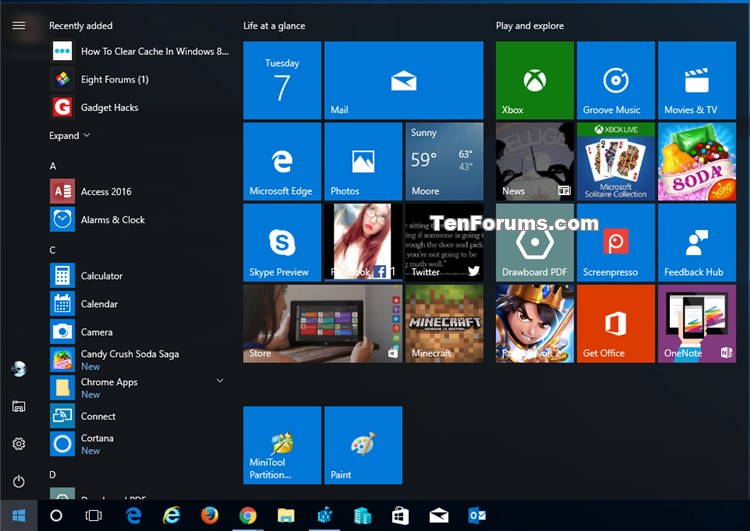The width and height of the screenshot is (750, 531).
Task: Open Cortana search circle on taskbar
Action: click(56, 515)
